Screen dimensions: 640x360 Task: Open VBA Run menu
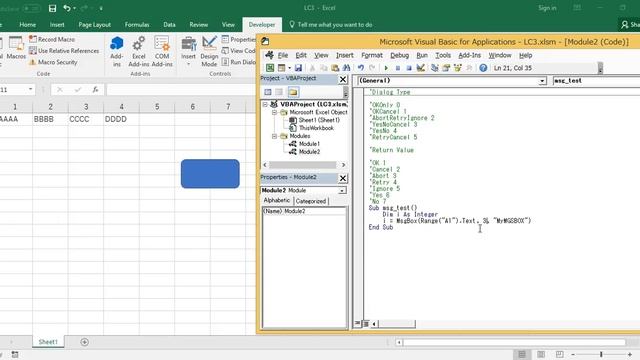pyautogui.click(x=422, y=55)
